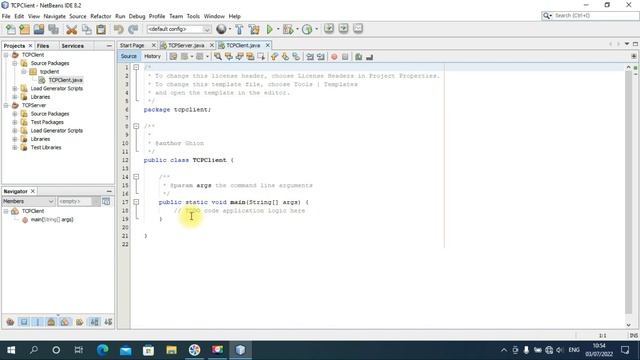Click the Last Edit icon in editor toolbar
640x360 pixels.
pyautogui.click(x=173, y=57)
